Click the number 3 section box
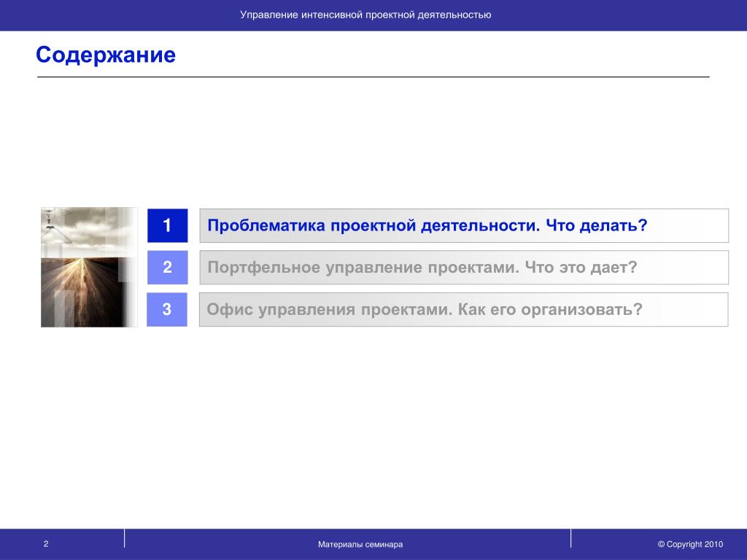 (x=167, y=309)
